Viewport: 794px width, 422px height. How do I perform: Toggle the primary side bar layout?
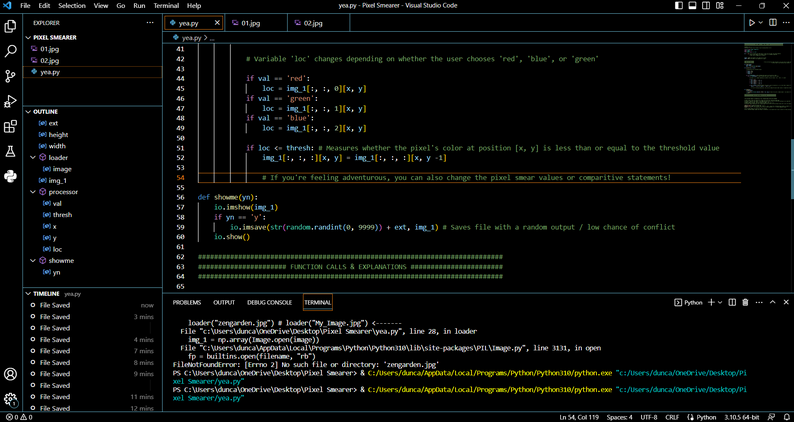(x=679, y=6)
